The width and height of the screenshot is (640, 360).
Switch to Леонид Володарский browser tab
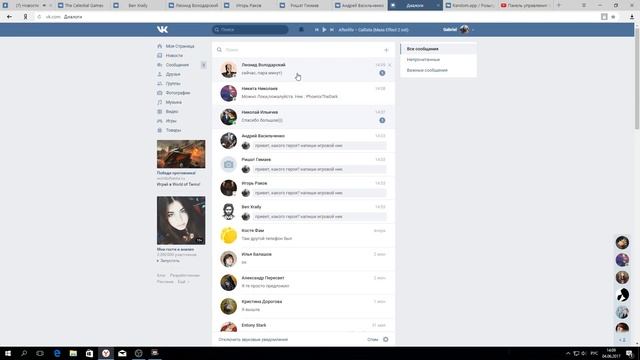pos(195,5)
